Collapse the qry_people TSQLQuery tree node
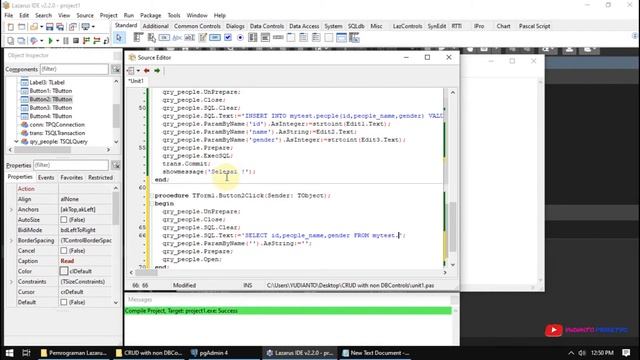 point(16,142)
